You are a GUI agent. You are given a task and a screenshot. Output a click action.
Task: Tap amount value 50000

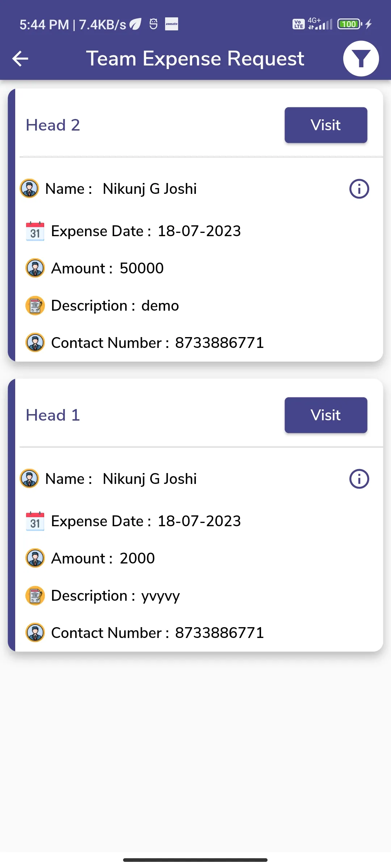point(142,268)
